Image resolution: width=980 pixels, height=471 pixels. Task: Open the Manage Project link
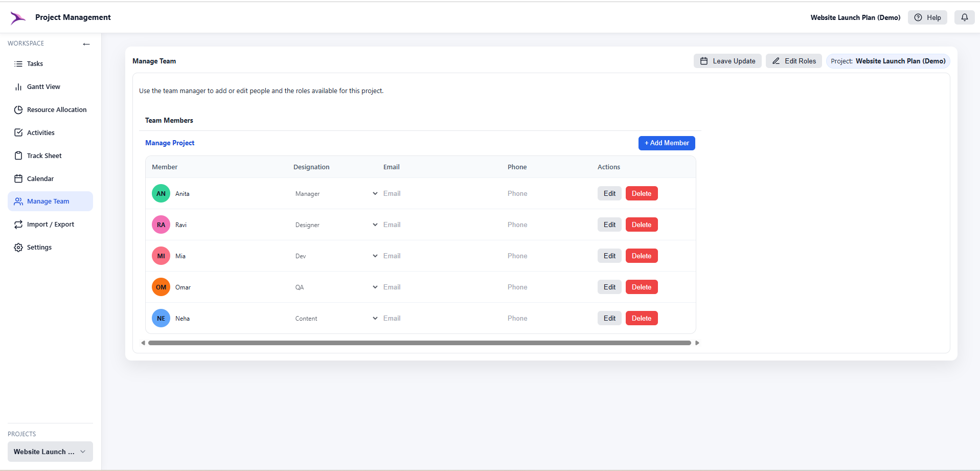[169, 143]
